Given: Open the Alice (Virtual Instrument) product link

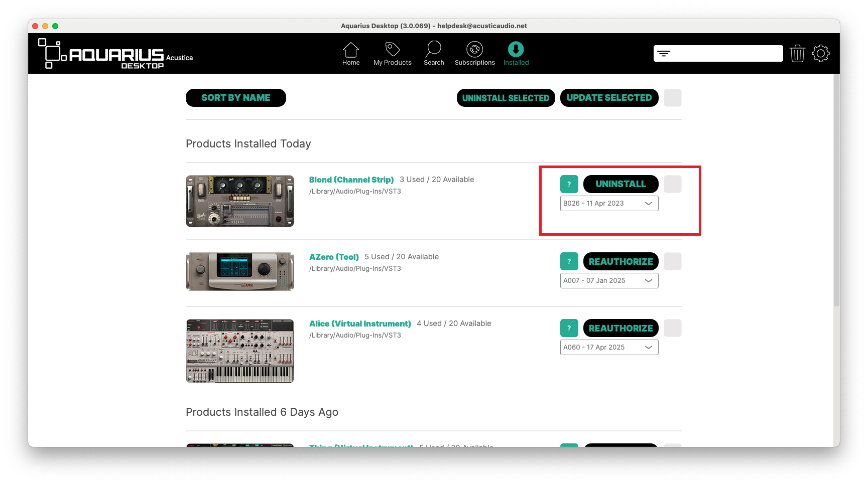Looking at the screenshot, I should click(x=360, y=324).
